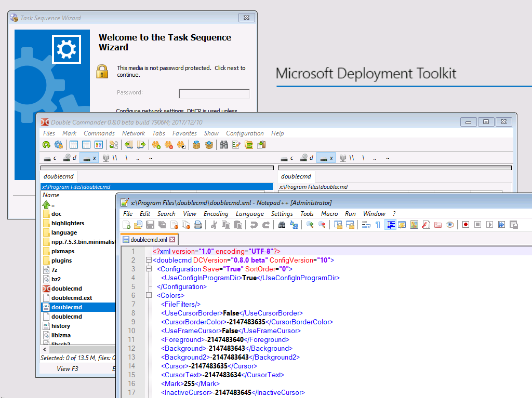Switch right panel to drive d

click(x=308, y=158)
